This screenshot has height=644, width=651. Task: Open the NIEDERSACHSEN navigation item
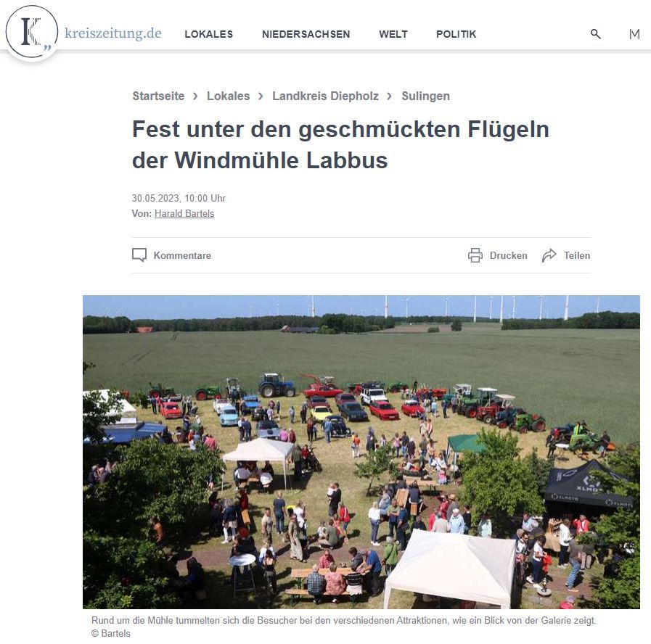[306, 34]
